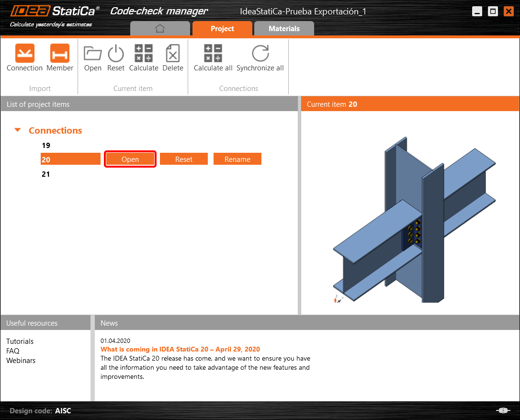Select connection item 21
The height and width of the screenshot is (420, 520).
pyautogui.click(x=46, y=174)
